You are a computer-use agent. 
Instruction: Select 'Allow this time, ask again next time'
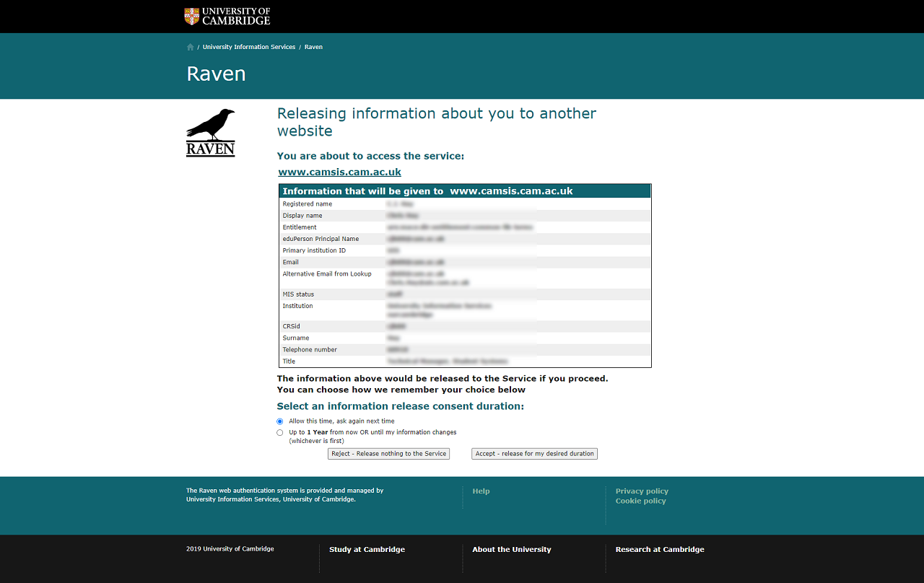[280, 421]
